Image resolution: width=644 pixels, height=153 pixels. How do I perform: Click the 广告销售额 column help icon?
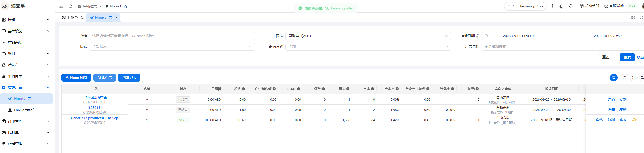tap(274, 89)
